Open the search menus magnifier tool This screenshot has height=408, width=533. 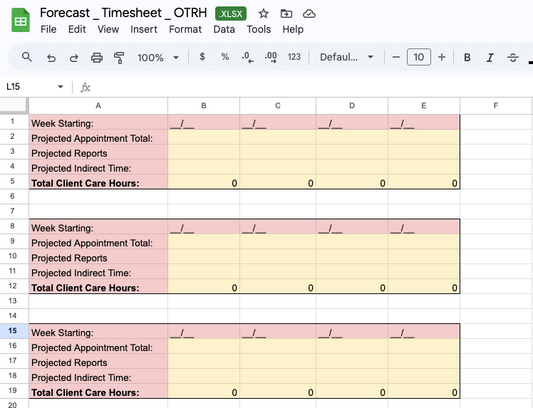point(27,57)
